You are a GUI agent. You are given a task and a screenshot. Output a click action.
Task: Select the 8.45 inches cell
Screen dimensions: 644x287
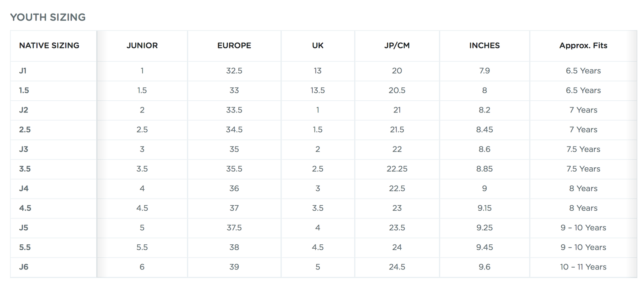(x=484, y=130)
